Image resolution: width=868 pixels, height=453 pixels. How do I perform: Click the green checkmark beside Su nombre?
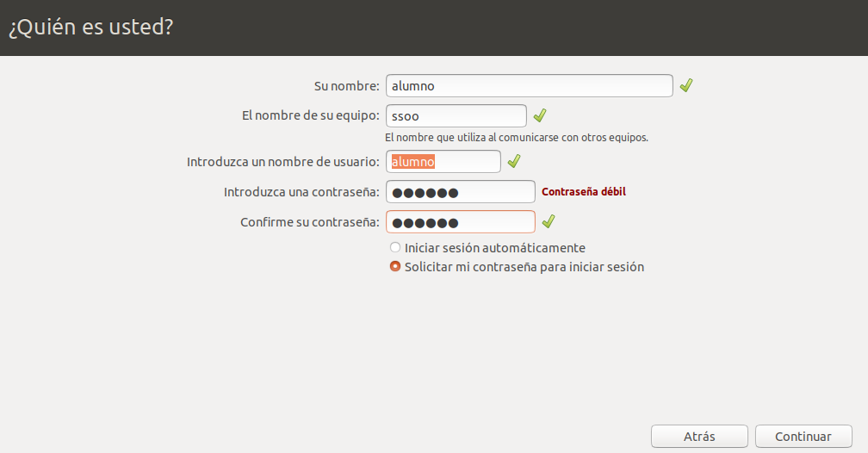[685, 85]
